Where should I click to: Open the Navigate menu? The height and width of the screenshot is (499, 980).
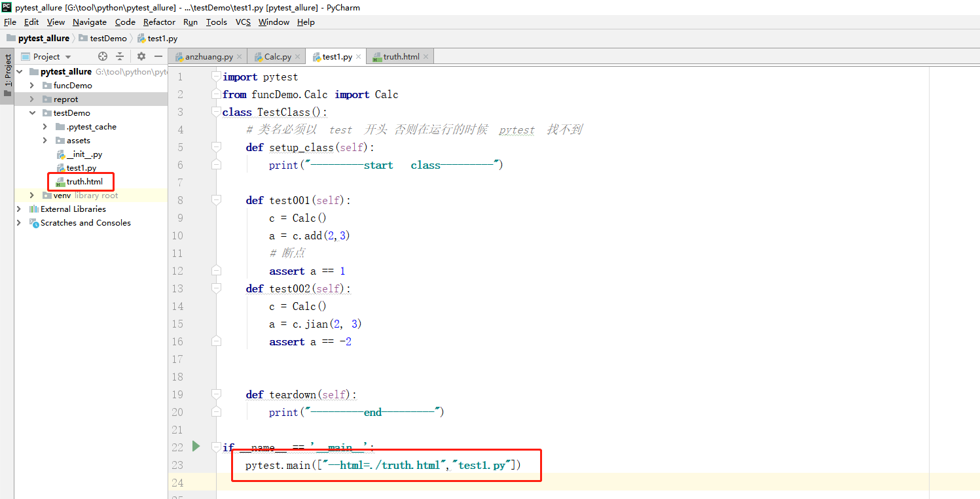(90, 22)
